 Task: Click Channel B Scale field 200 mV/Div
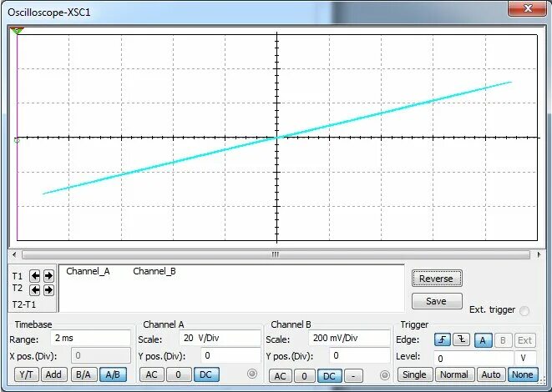pos(350,339)
